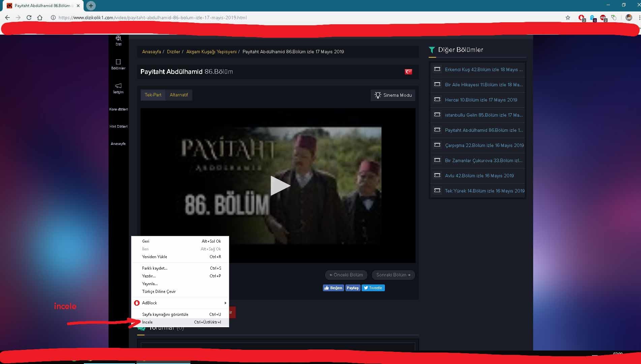Screen dimensions: 641x364
Task: Choose İncele in context menu
Action: [x=180, y=322]
